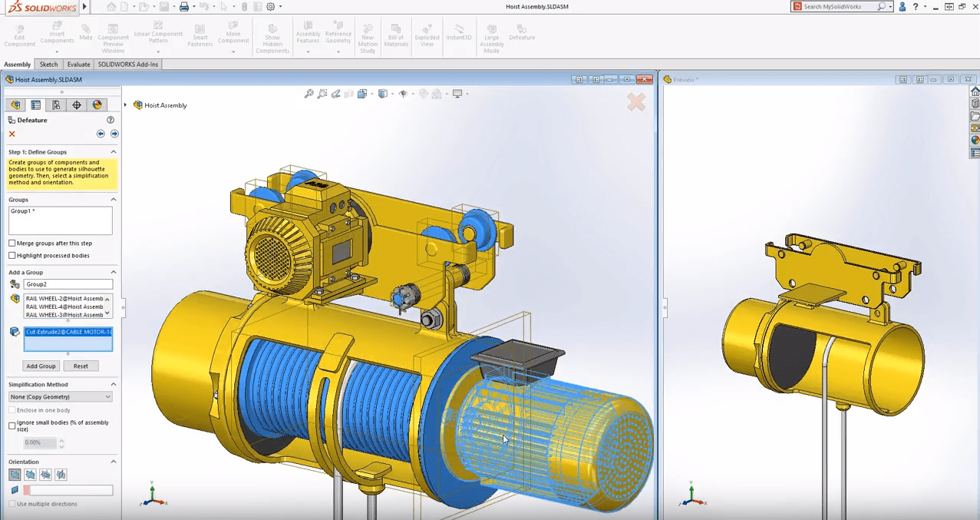
Task: Open the Help dropdown arrow in the title bar
Action: (x=926, y=7)
